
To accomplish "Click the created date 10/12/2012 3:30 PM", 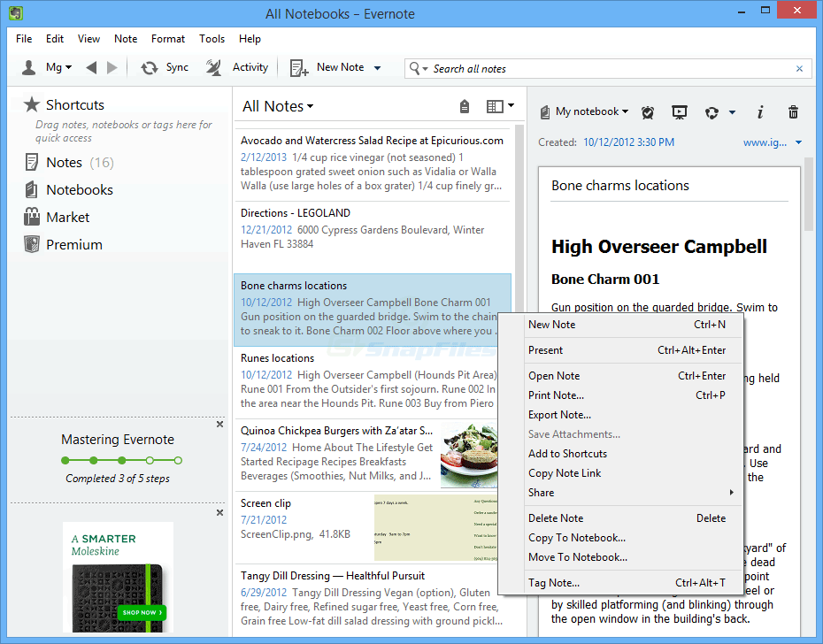I will point(629,142).
